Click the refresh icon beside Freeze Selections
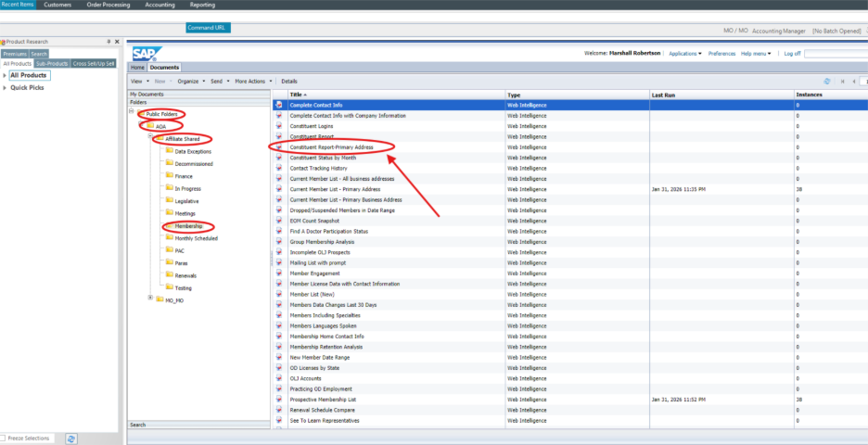This screenshot has height=445, width=868. coord(71,439)
